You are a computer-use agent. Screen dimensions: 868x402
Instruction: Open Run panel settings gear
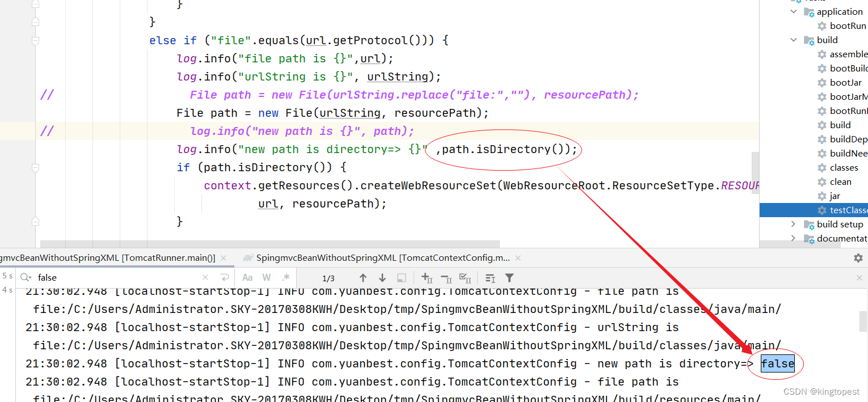click(858, 258)
